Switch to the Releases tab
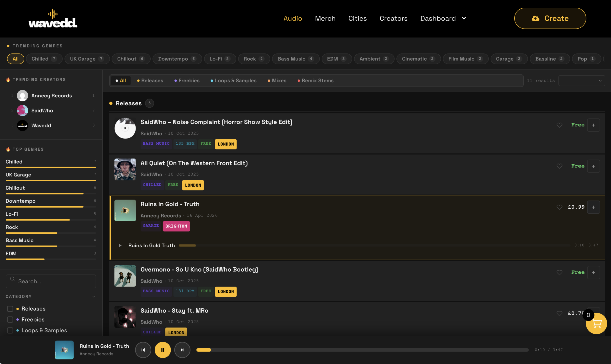 pyautogui.click(x=150, y=81)
